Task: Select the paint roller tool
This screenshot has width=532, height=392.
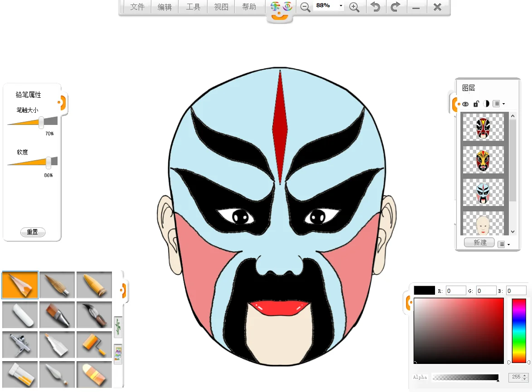Action: point(94,344)
